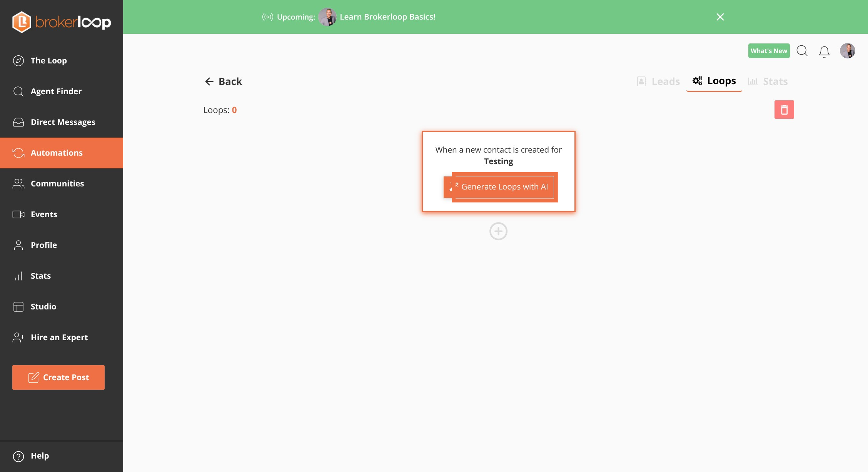Screen dimensions: 868x472
Task: Select Automations in sidebar
Action: [x=62, y=153]
